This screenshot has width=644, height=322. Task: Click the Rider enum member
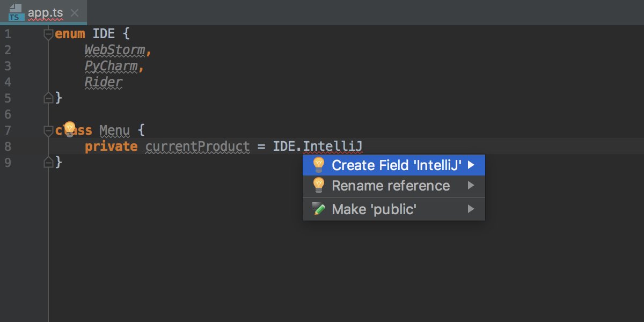tap(104, 83)
